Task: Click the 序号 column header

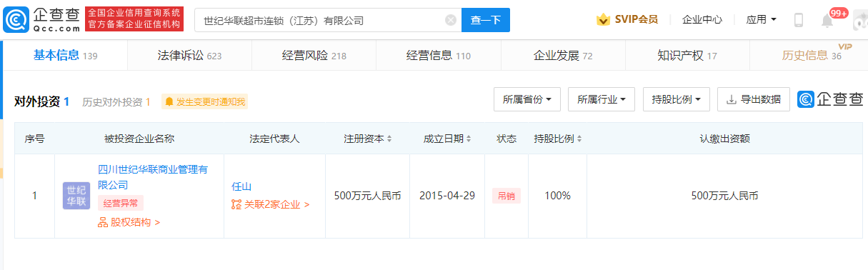Action: pyautogui.click(x=34, y=139)
